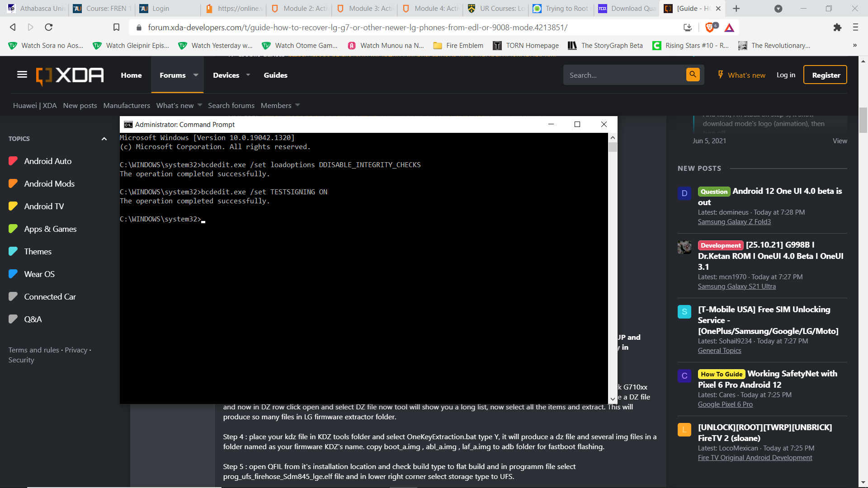This screenshot has height=488, width=868.
Task: Expand the Members dropdown arrow
Action: click(x=297, y=105)
